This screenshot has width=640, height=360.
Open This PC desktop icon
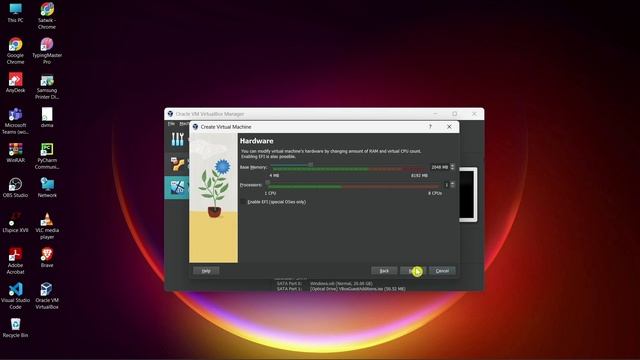[16, 12]
